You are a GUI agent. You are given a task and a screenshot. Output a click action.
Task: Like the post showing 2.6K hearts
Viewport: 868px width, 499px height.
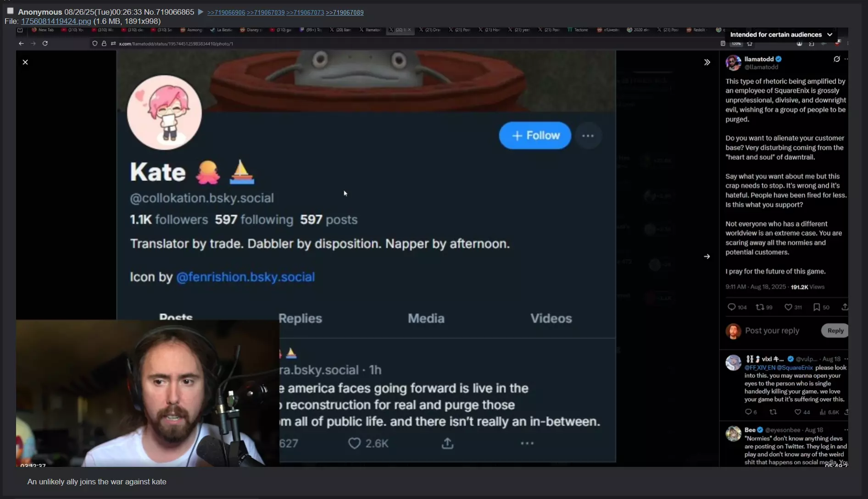[354, 443]
